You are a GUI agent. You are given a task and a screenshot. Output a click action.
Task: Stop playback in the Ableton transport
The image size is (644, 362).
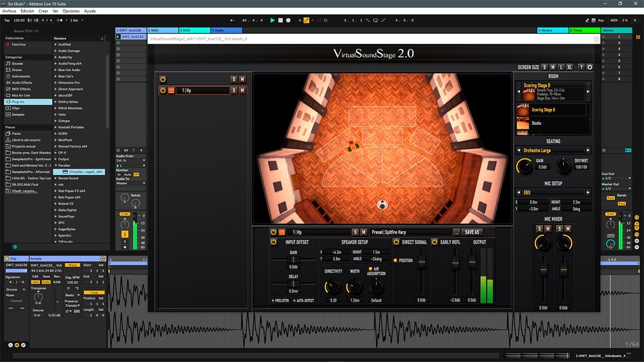(x=281, y=20)
